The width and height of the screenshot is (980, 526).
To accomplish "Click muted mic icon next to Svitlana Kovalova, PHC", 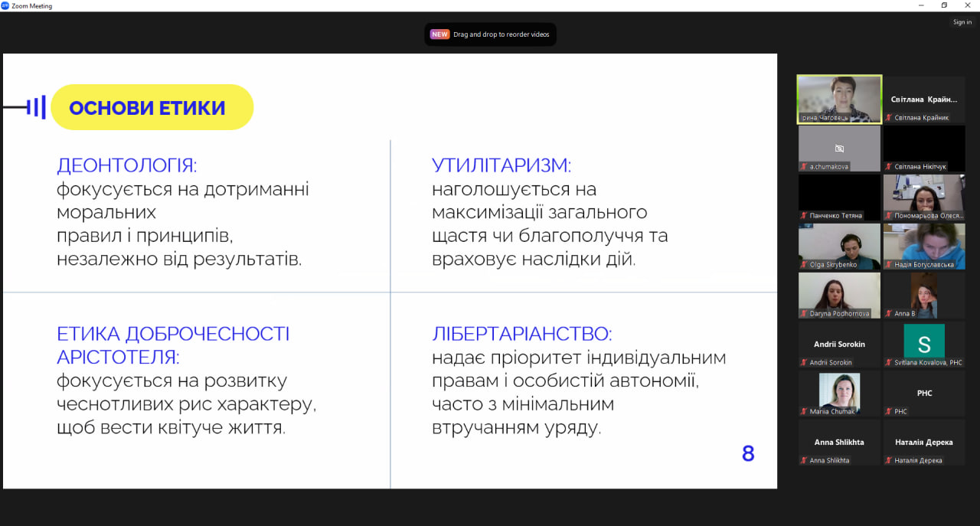I will pos(889,363).
